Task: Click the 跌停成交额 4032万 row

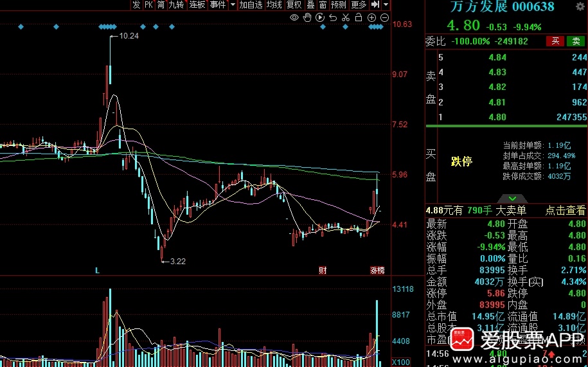Action: click(x=537, y=176)
